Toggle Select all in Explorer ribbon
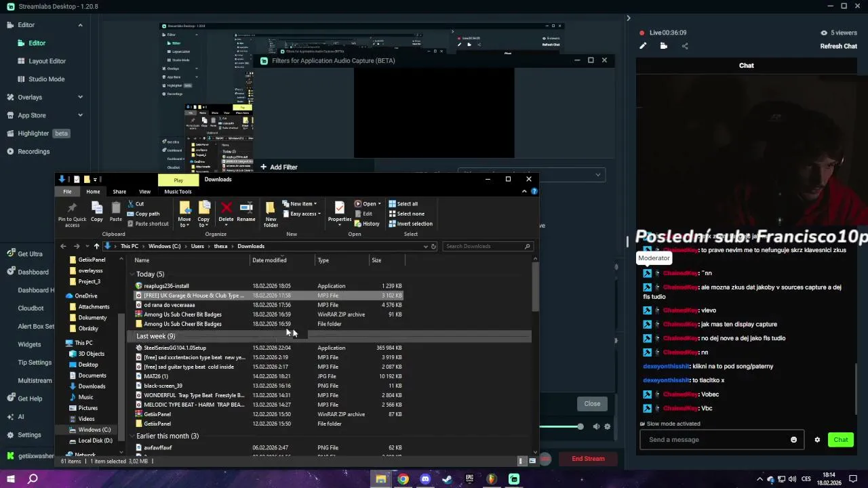 coord(403,204)
